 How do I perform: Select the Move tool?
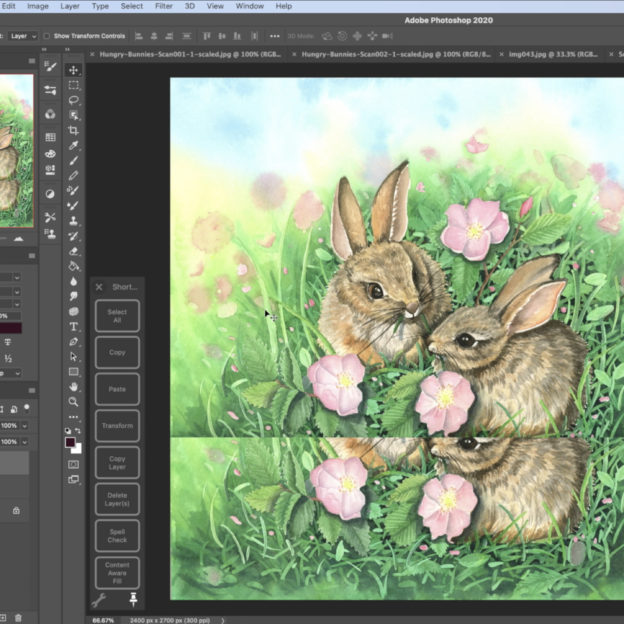click(74, 70)
